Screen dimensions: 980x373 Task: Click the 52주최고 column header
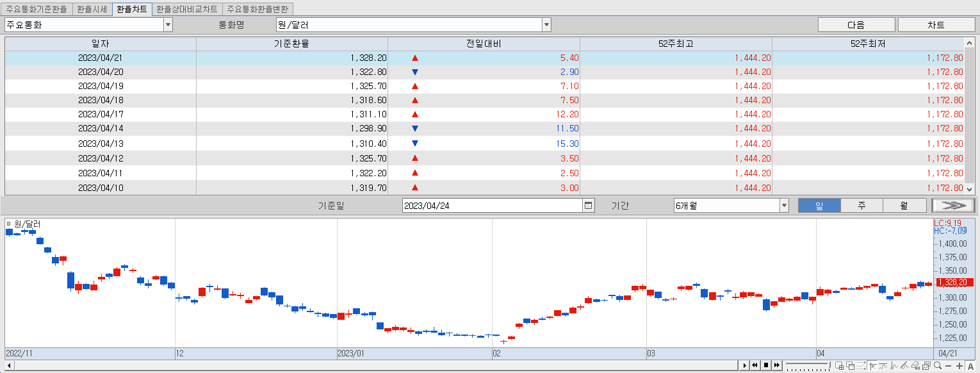(676, 44)
